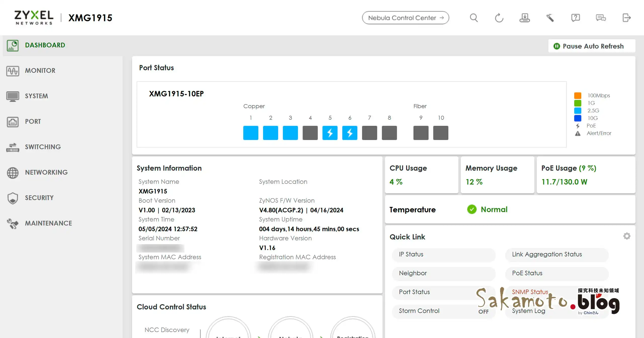
Task: Click the forum chat bubbles icon
Action: pos(601,18)
